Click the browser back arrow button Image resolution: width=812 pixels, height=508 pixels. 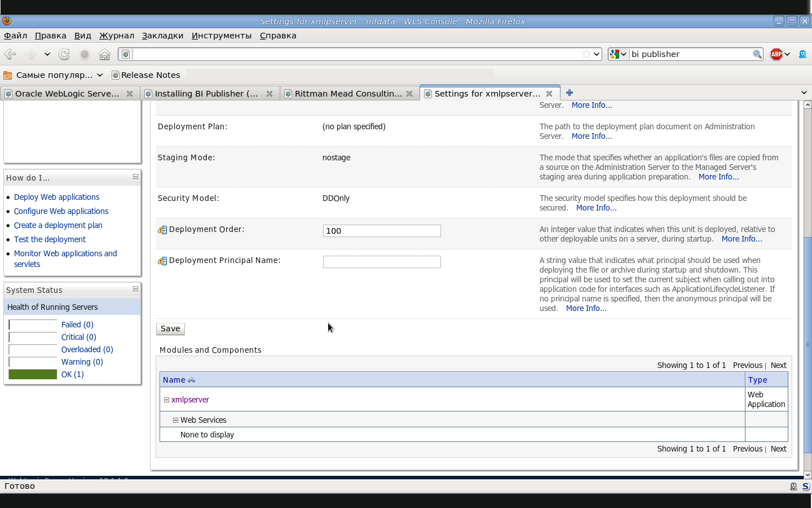click(x=10, y=54)
